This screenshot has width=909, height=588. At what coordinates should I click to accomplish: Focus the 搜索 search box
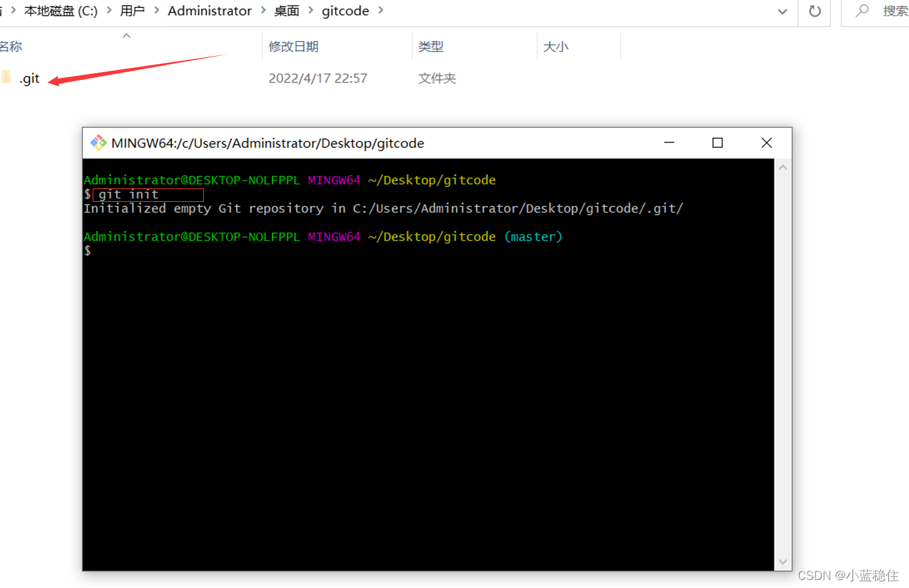pyautogui.click(x=875, y=11)
